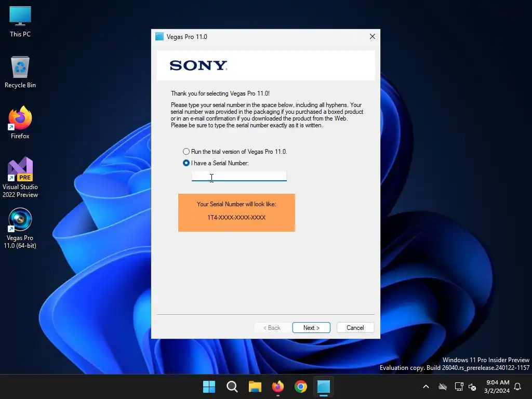
Task: Show hidden system tray icons
Action: 426,387
